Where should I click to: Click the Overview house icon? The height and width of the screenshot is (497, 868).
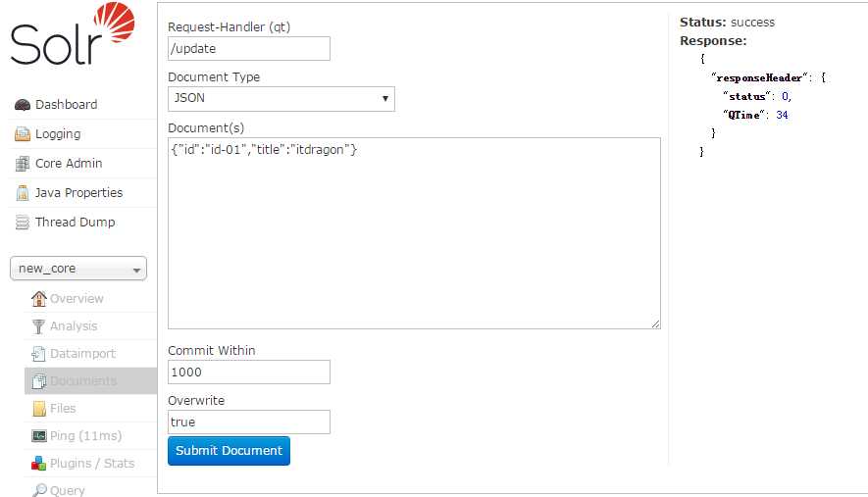(x=39, y=298)
